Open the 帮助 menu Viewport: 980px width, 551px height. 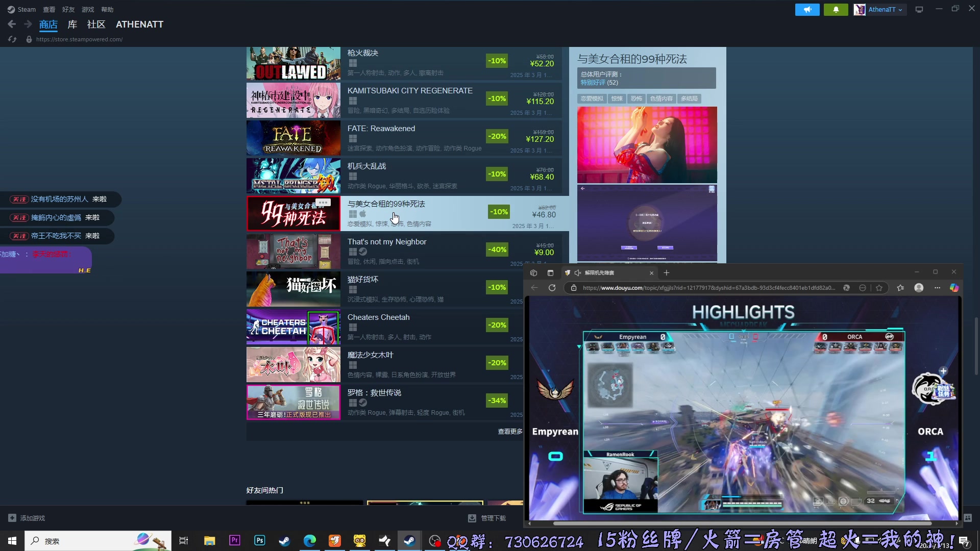(x=107, y=9)
